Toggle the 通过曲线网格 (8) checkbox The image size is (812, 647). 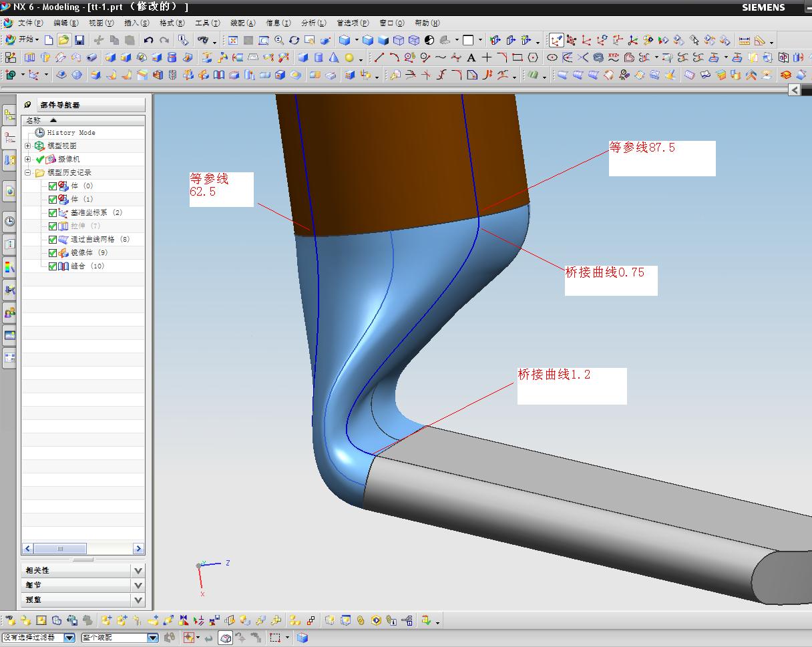pyautogui.click(x=53, y=240)
